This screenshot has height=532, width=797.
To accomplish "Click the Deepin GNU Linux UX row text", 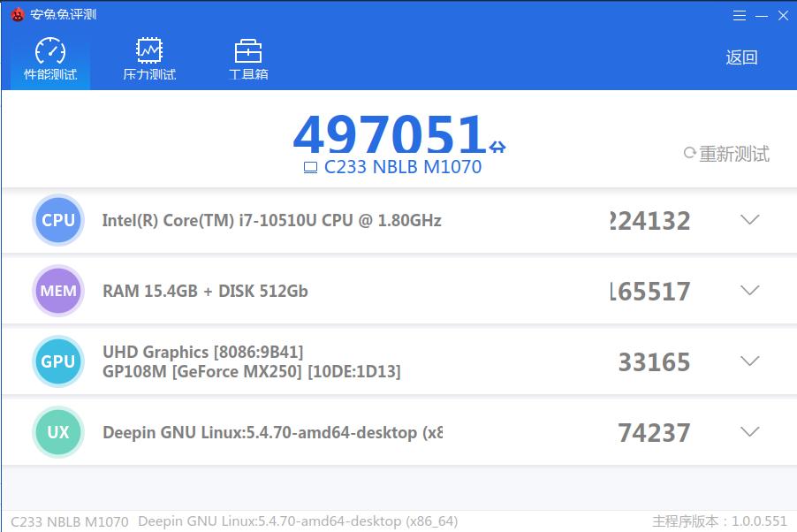I will click(272, 432).
